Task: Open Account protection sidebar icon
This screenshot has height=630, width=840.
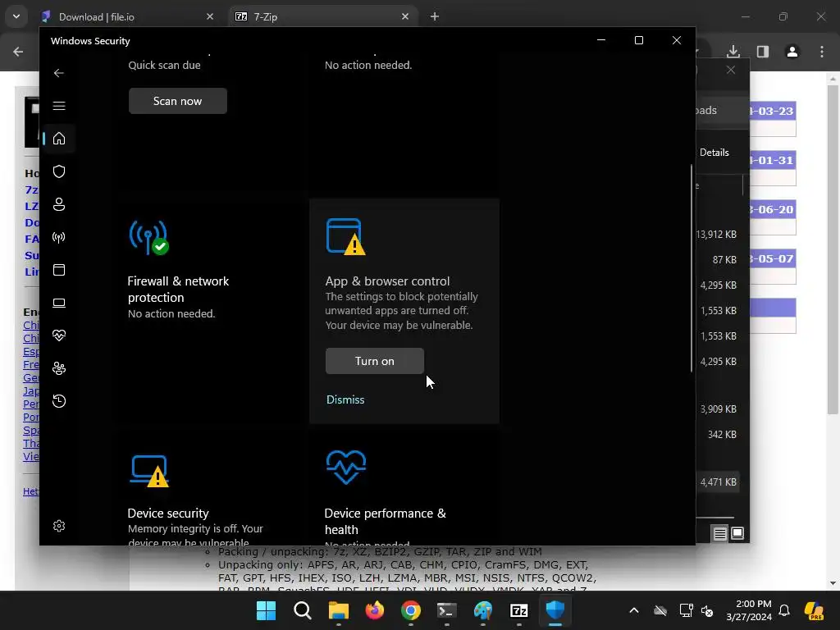Action: coord(59,204)
